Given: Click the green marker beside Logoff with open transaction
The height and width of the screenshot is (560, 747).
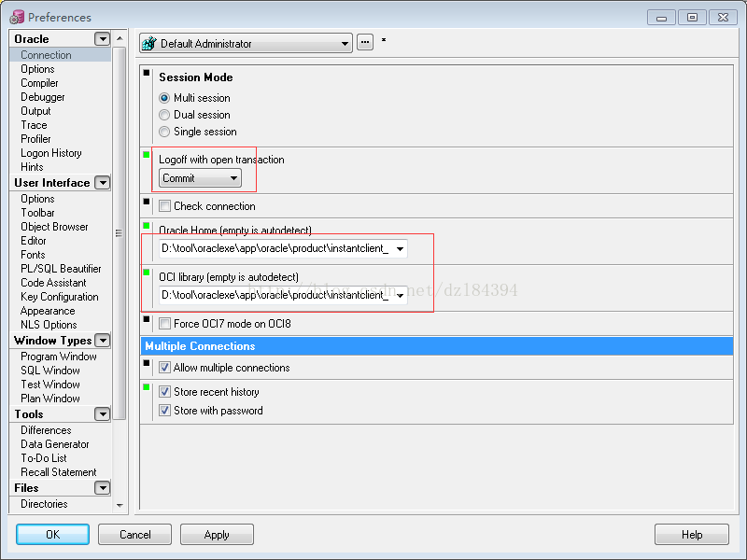Looking at the screenshot, I should pyautogui.click(x=147, y=154).
